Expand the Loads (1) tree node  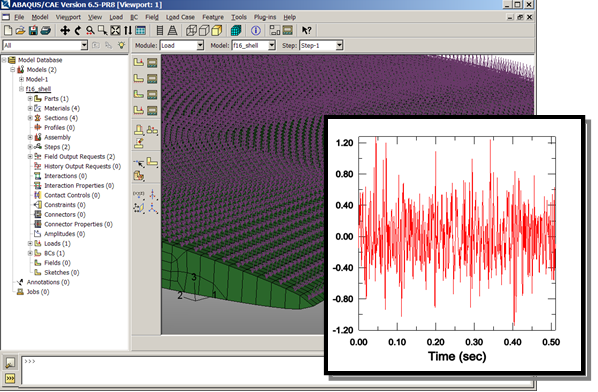[30, 243]
